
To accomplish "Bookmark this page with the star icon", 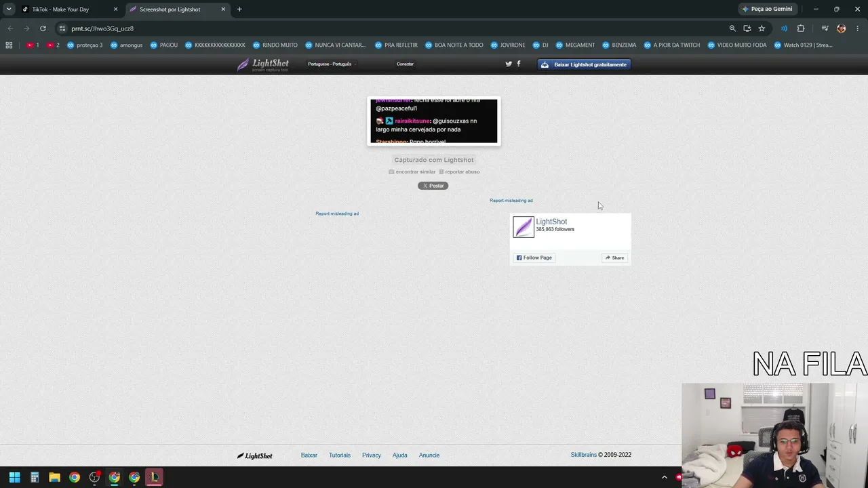I will 762,28.
